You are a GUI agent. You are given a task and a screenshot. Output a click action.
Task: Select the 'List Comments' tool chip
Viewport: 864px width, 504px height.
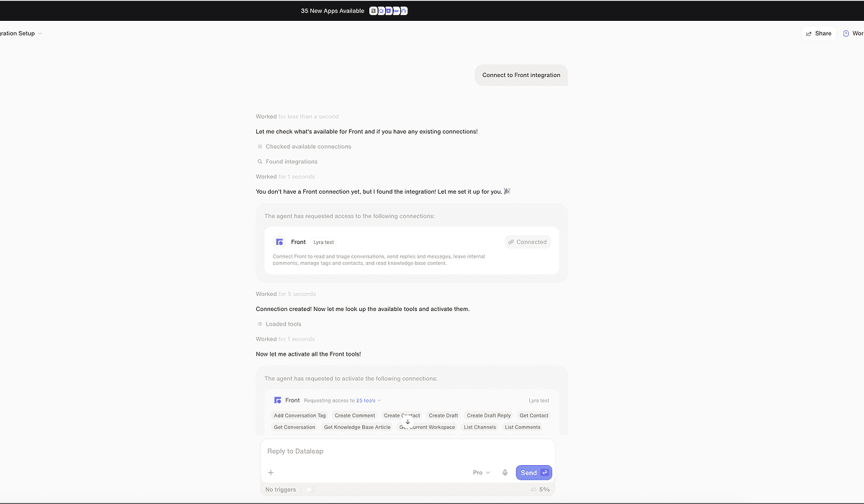[522, 427]
